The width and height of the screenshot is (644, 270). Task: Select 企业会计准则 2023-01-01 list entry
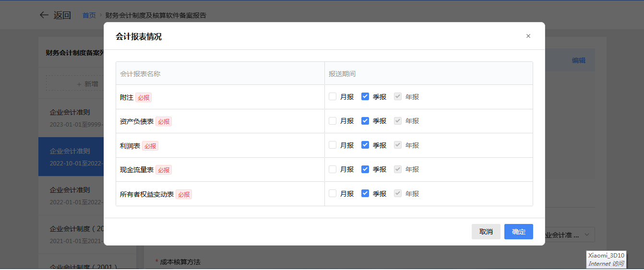(71, 118)
